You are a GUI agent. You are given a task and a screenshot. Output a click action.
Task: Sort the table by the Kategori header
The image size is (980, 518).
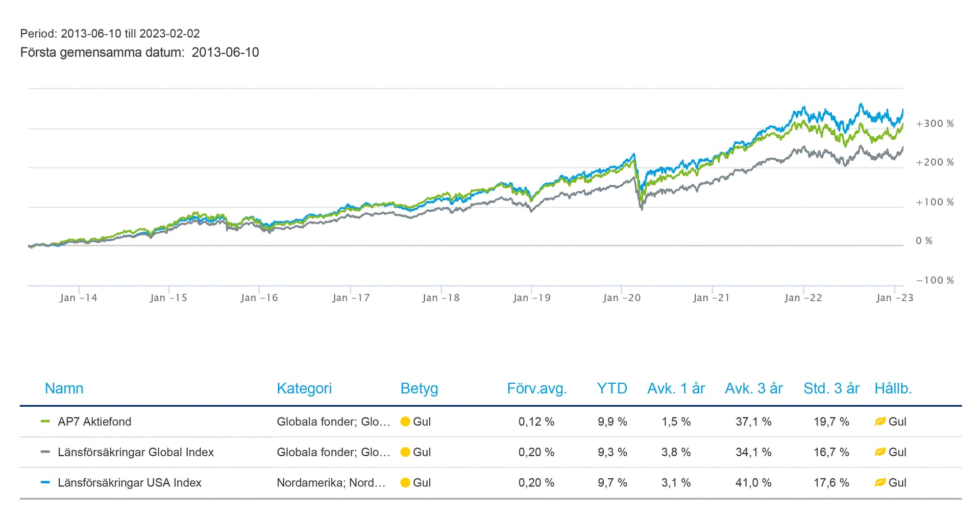coord(304,388)
